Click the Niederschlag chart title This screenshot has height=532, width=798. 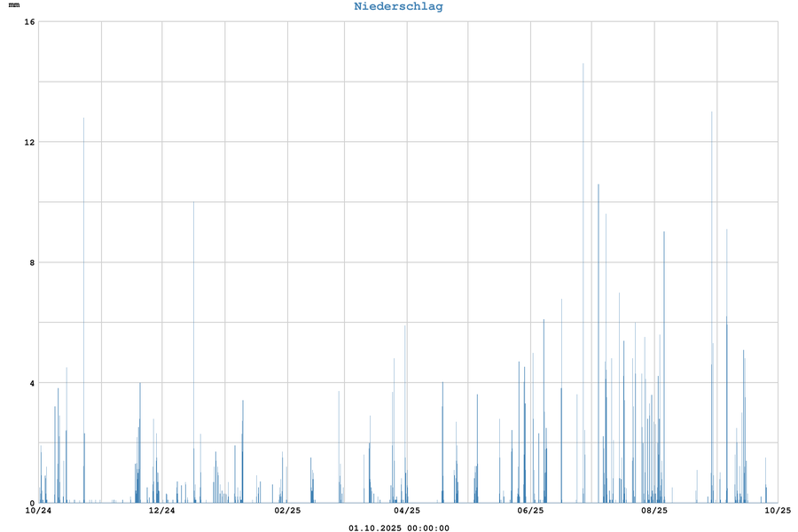[398, 7]
